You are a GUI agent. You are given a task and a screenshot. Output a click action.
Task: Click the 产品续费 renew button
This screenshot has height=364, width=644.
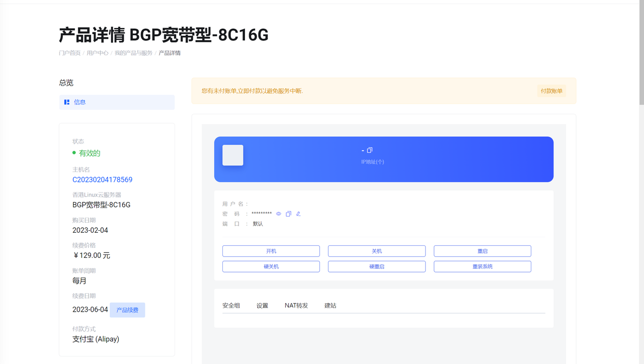click(x=127, y=310)
